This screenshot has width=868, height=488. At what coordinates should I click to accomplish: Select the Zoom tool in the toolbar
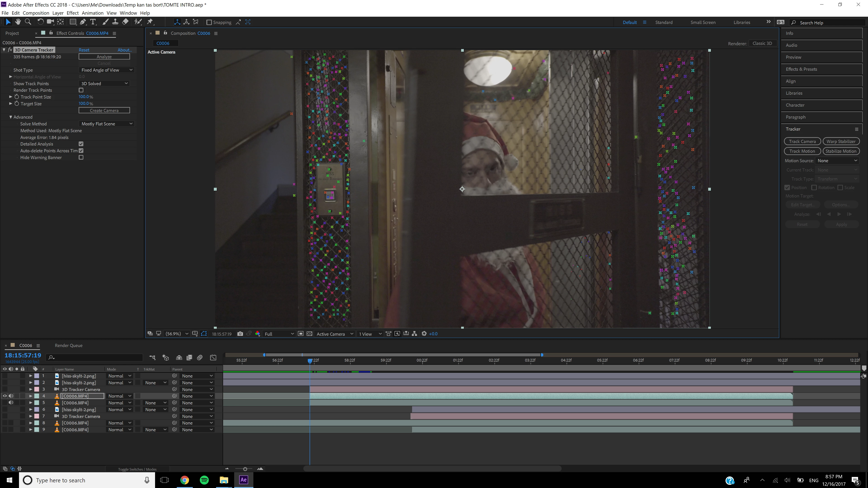pyautogui.click(x=28, y=22)
